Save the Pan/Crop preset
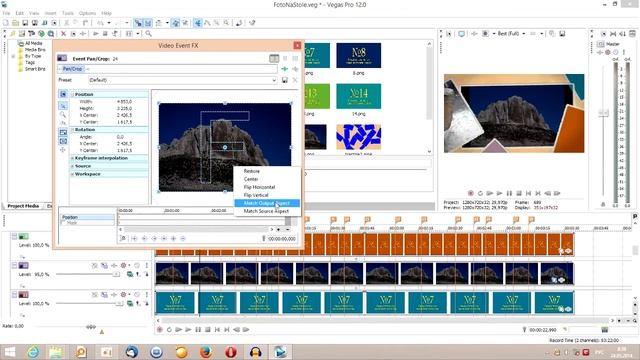 pos(284,80)
